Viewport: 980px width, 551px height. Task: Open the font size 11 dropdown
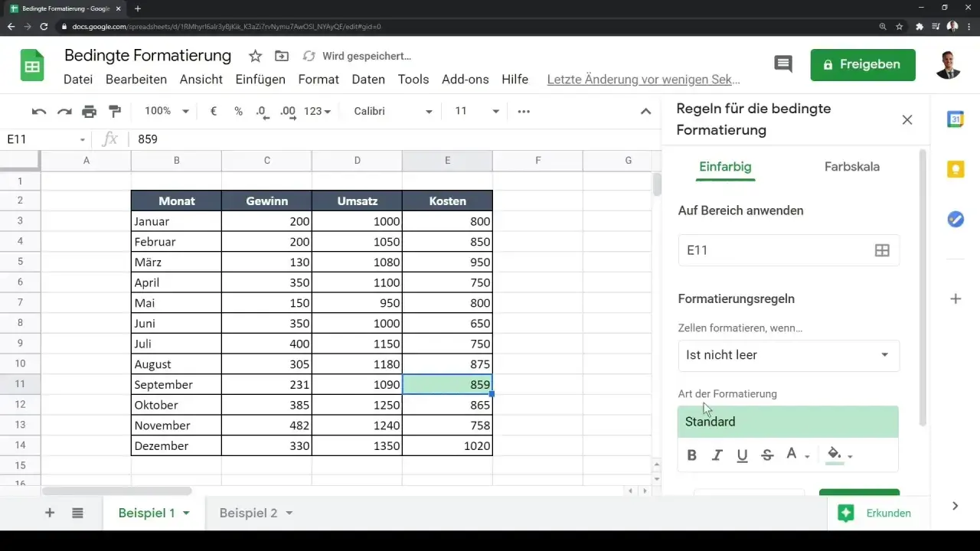[477, 111]
